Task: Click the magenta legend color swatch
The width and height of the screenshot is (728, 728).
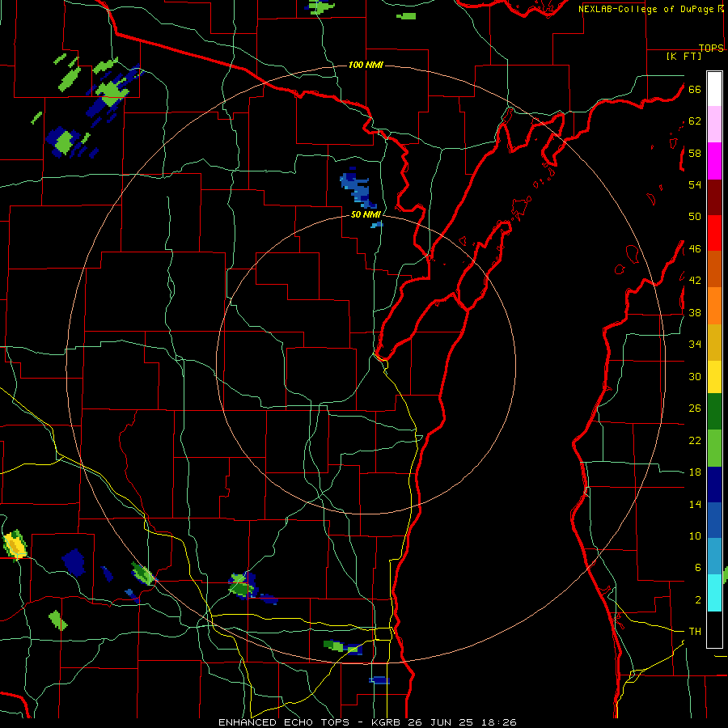Action: (714, 161)
